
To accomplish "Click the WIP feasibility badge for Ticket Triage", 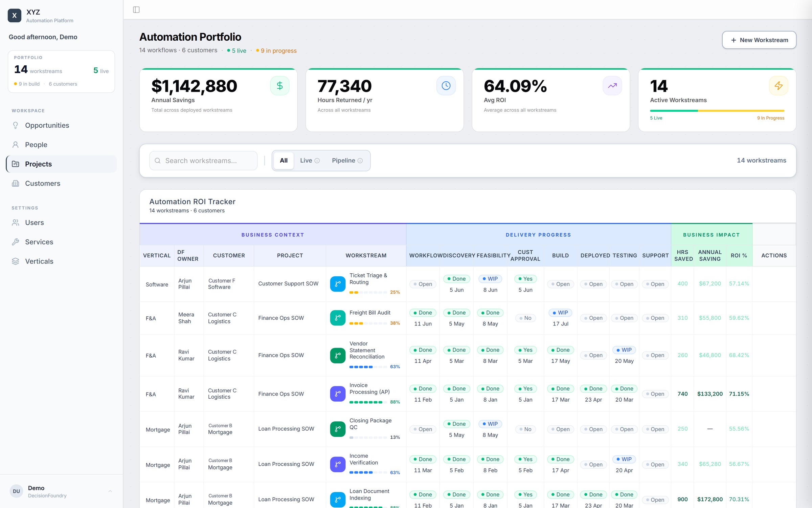I will (x=490, y=279).
